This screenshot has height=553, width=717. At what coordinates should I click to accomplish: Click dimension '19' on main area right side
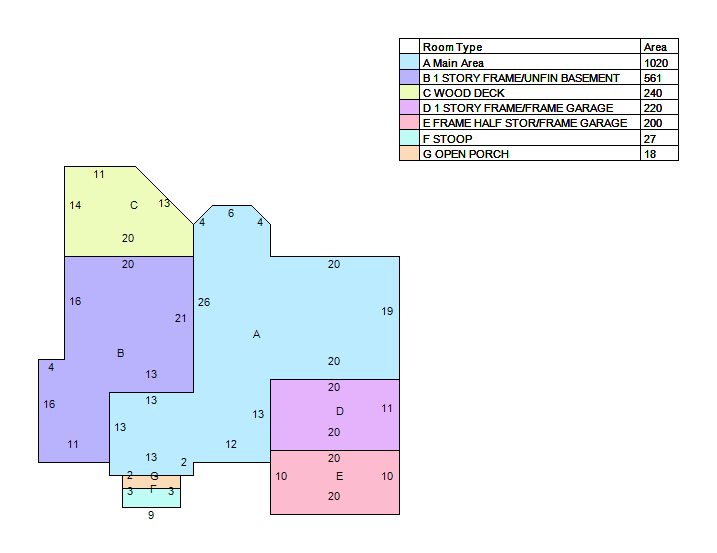tap(387, 311)
